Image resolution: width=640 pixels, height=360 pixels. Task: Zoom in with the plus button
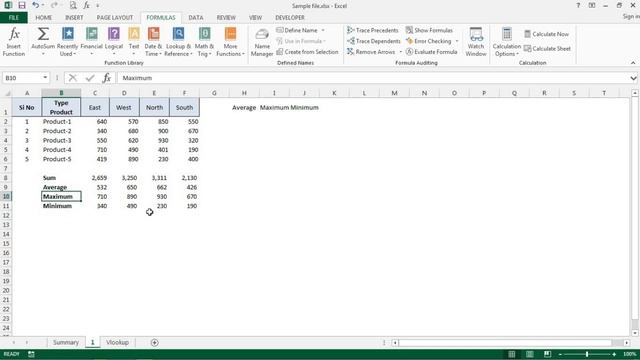coord(614,354)
